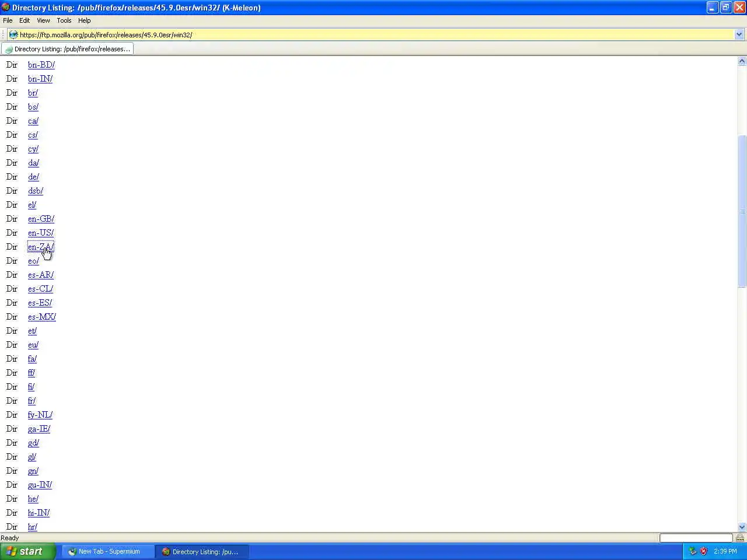Open the View menu
This screenshot has height=560, width=747.
pos(43,20)
